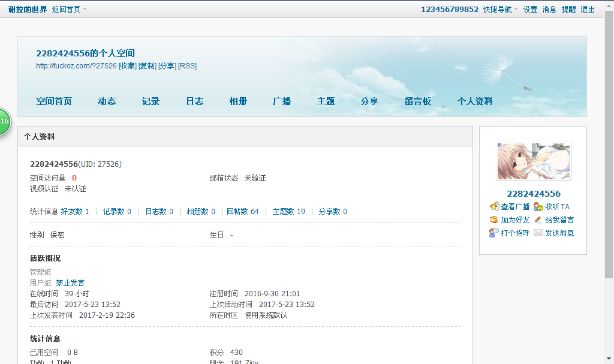Click username 123456789852 in top bar
Viewport: 614px width, 364px height.
pos(450,10)
